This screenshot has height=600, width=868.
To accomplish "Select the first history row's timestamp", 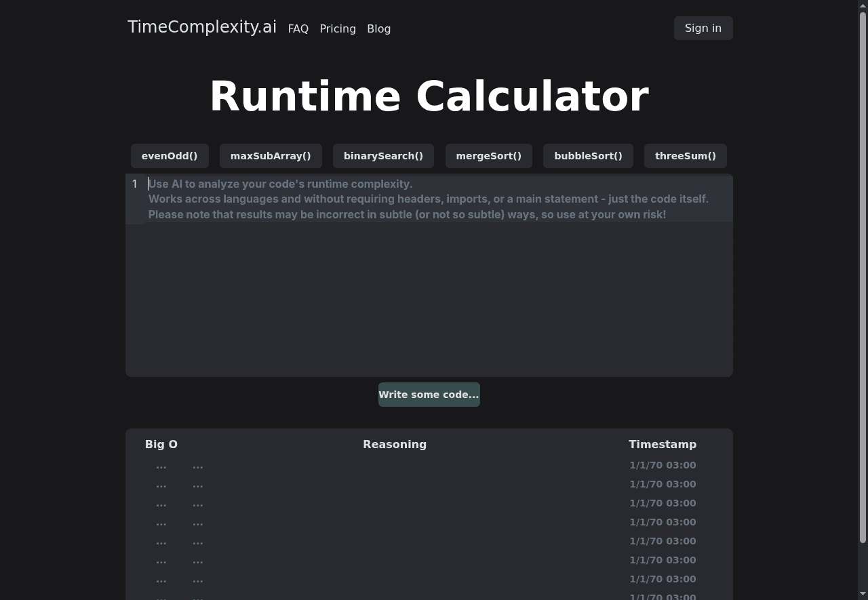I will (663, 465).
